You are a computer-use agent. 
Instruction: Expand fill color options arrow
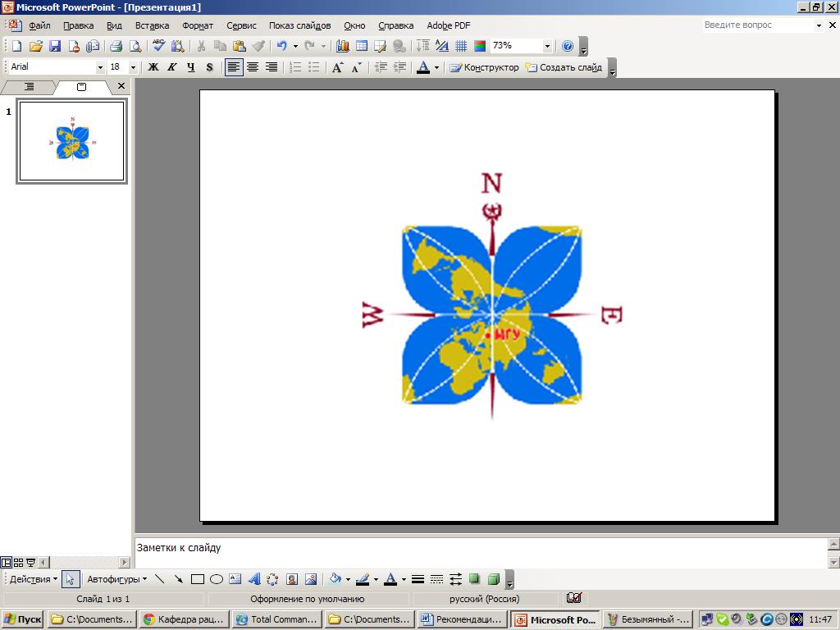pyautogui.click(x=348, y=579)
